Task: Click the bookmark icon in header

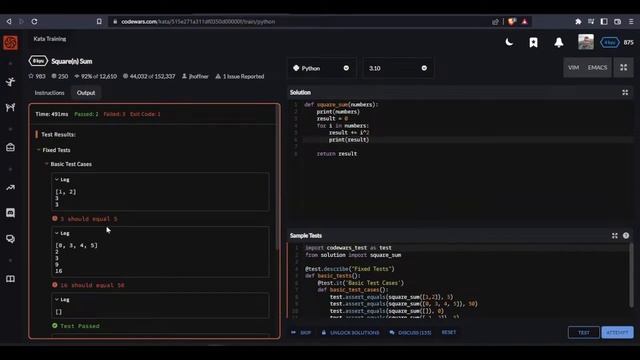Action: [533, 42]
